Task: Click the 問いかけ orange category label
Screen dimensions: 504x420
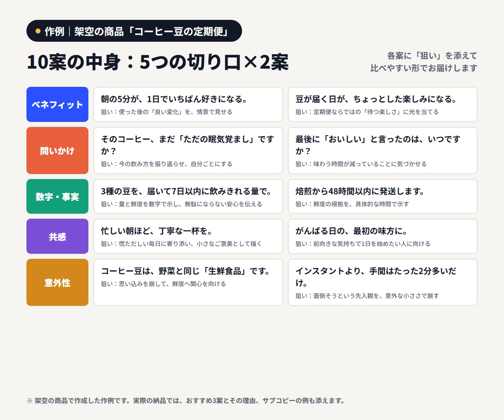Action: [57, 150]
